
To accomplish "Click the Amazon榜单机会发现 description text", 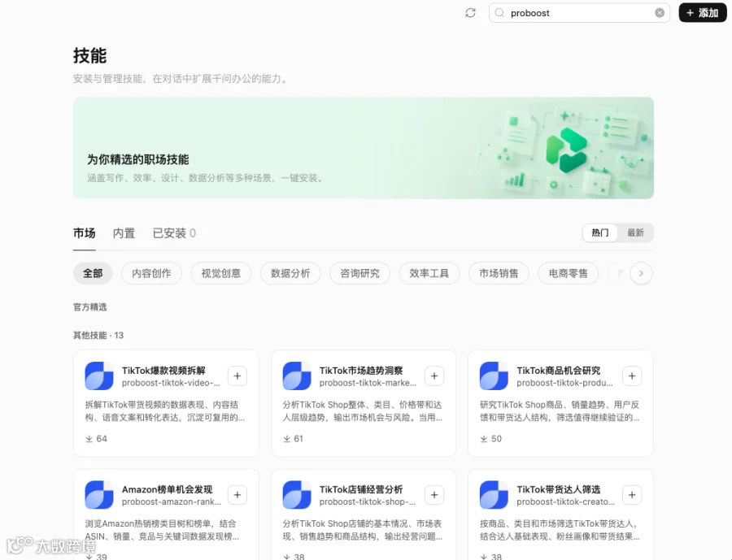I will (162, 530).
